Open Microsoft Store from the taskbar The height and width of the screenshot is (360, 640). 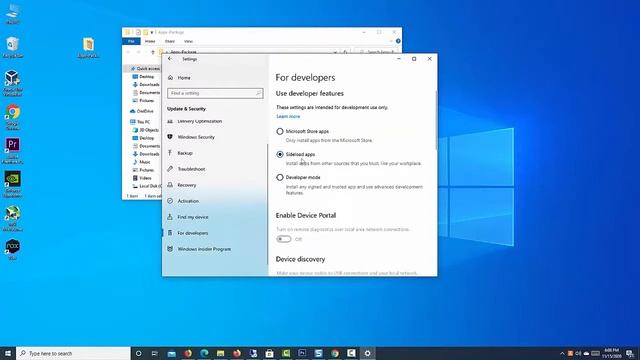[269, 353]
